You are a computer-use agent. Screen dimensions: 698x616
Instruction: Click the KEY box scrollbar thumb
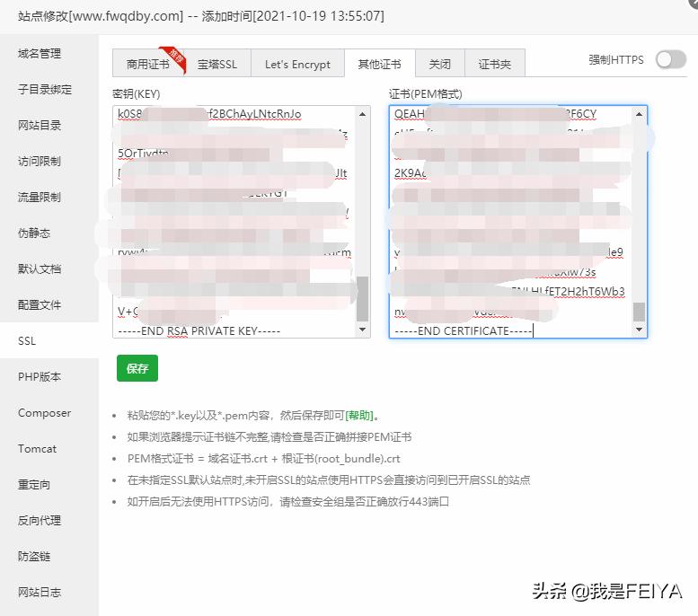click(x=362, y=299)
